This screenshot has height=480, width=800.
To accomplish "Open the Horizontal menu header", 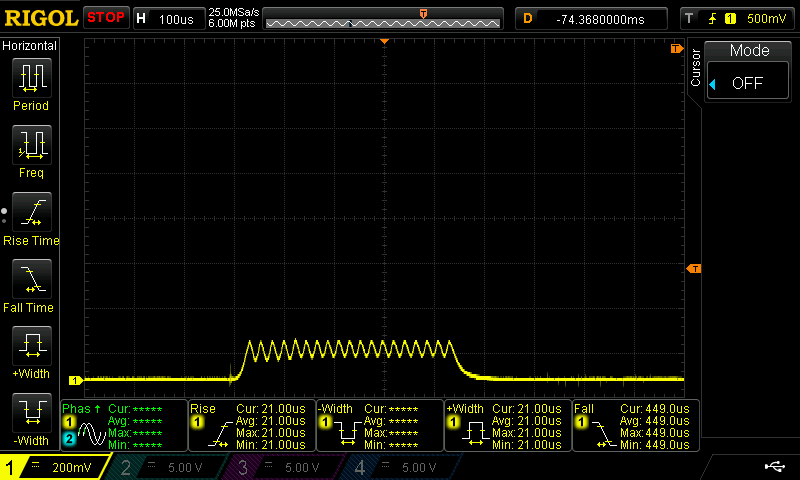I will click(x=30, y=46).
